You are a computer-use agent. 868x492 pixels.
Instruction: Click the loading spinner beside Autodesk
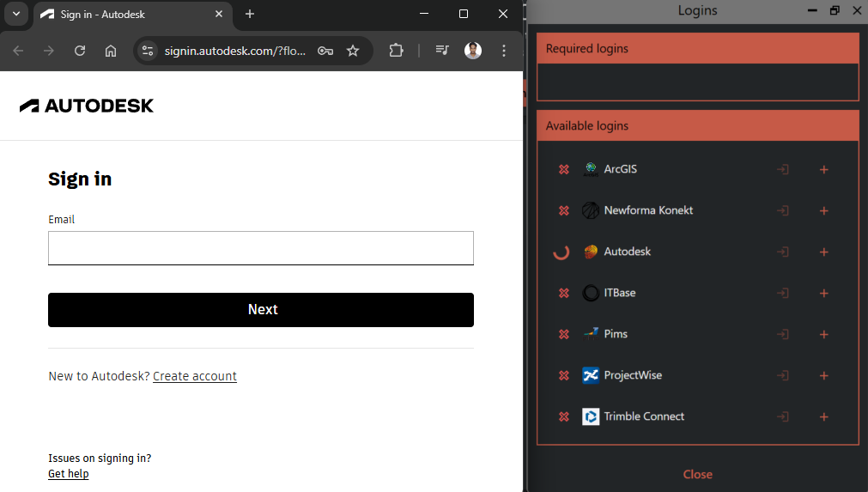coord(561,252)
